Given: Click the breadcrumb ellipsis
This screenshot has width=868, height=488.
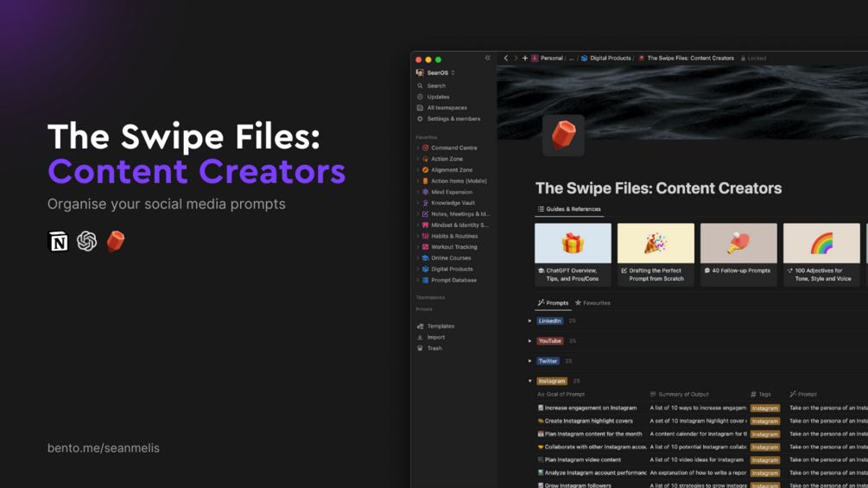Looking at the screenshot, I should (572, 58).
